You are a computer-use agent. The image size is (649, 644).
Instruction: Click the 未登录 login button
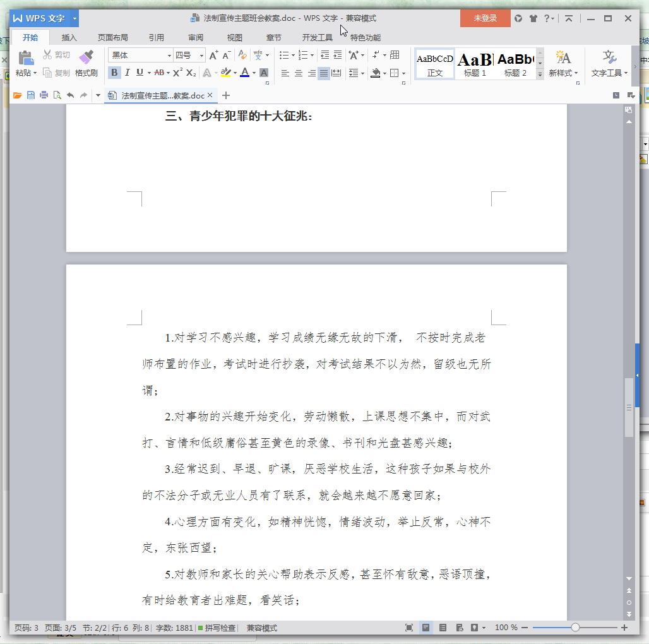click(x=485, y=18)
